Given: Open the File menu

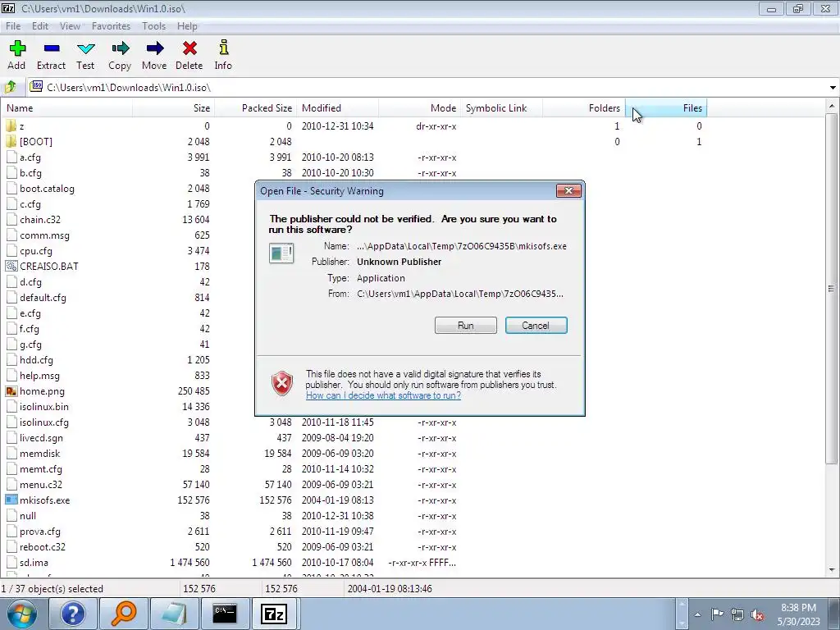Looking at the screenshot, I should [13, 25].
